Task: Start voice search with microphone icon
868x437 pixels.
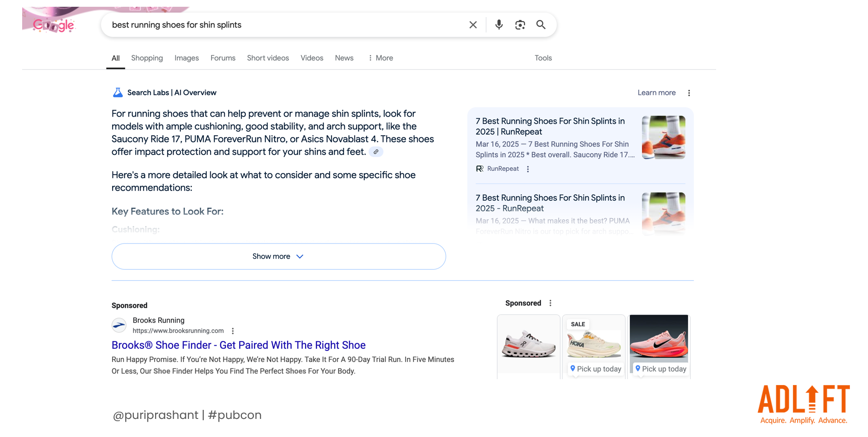Action: 499,25
